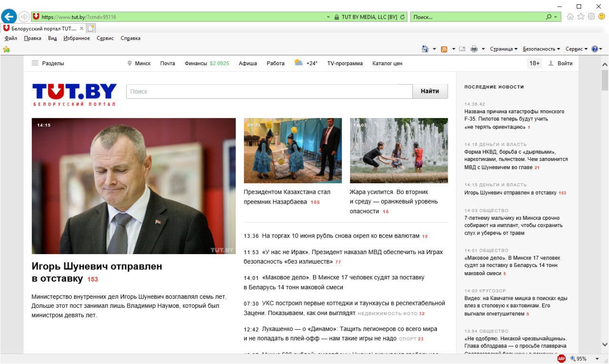Click the browser Поиск... search field
Screen dimensions: 609x364
(x=478, y=17)
